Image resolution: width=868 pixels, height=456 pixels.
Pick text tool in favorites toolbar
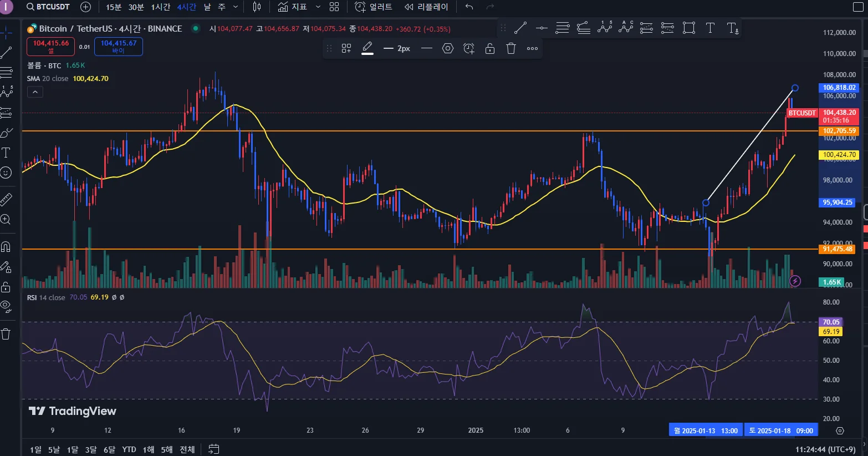click(710, 28)
